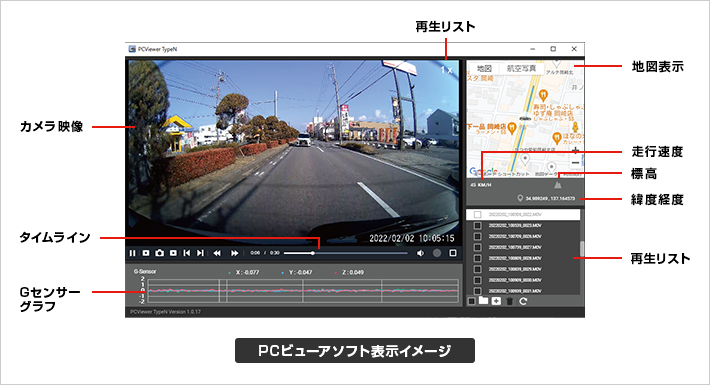Screen dimensions: 710x385
Task: Stop playback using the stop icon
Action: 146,253
